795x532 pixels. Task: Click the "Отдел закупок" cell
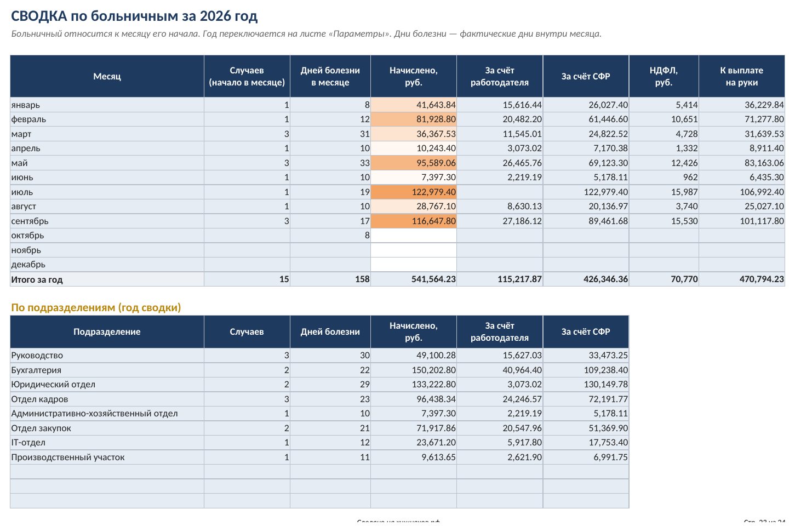click(x=107, y=428)
